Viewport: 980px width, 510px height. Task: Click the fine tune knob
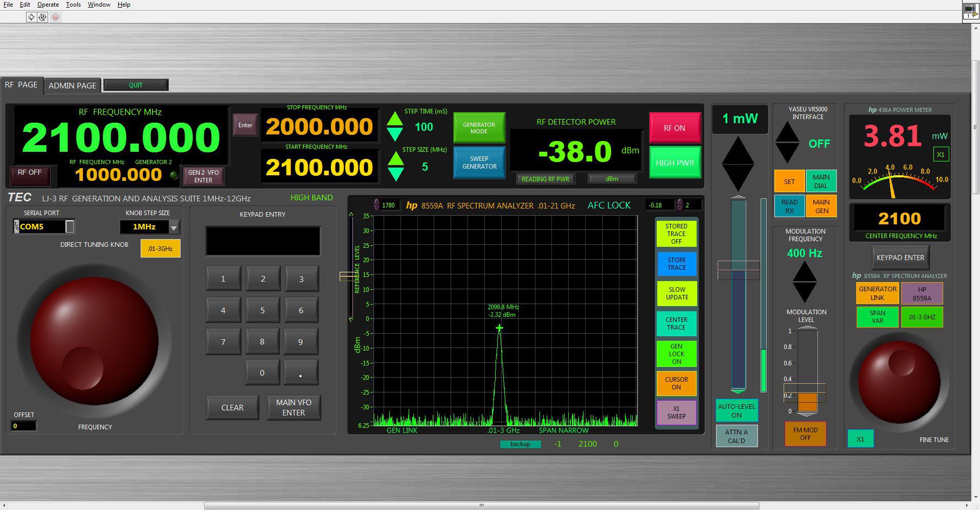899,381
